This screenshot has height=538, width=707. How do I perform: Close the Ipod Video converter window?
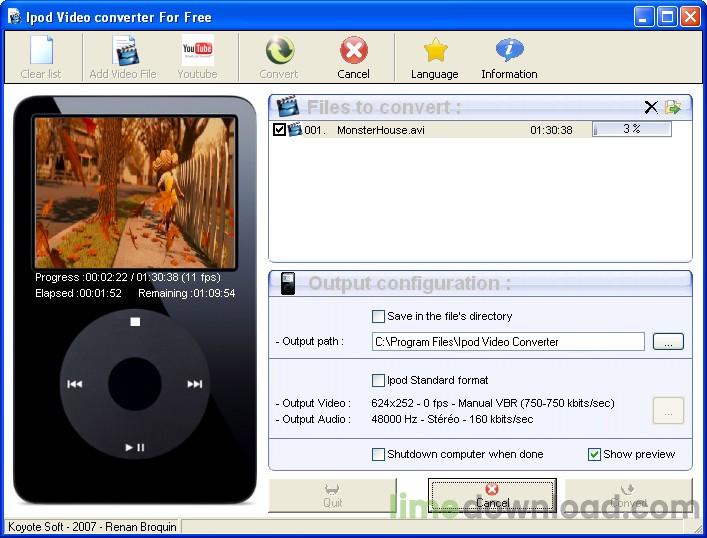(690, 17)
